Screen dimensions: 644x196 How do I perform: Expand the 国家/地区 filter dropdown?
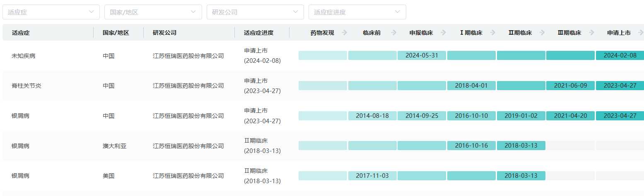click(153, 12)
